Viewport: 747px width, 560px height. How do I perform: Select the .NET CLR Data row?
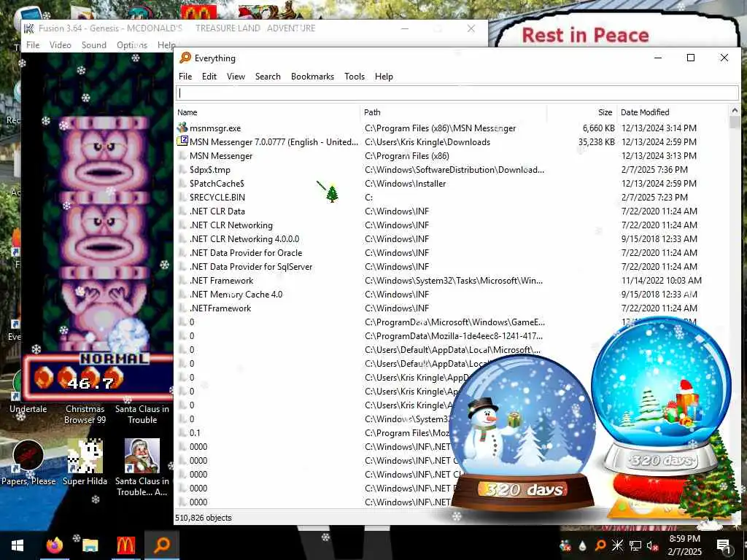452,211
